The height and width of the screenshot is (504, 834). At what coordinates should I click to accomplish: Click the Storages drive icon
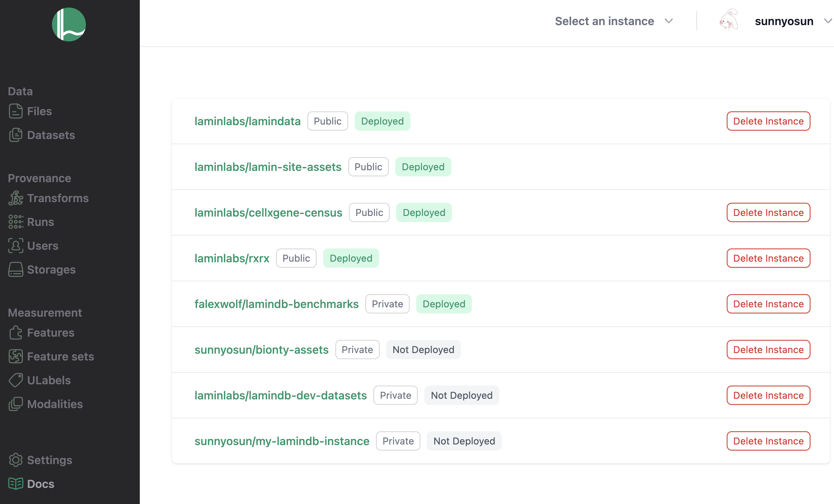[15, 270]
